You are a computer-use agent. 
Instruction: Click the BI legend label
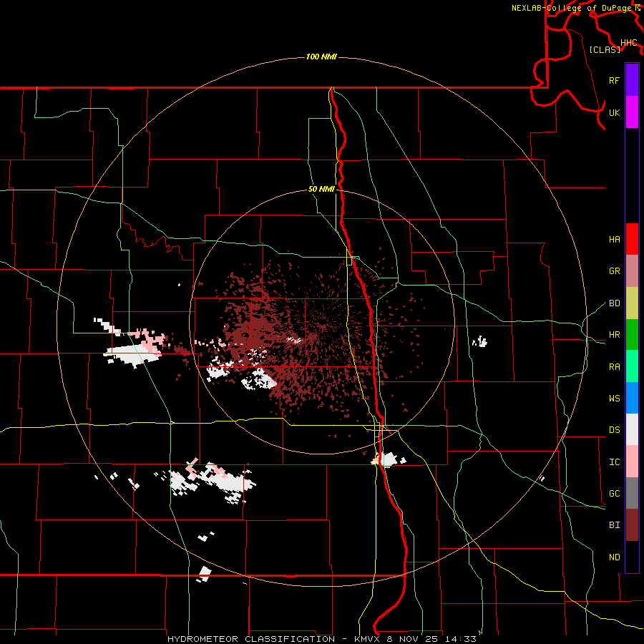[614, 525]
